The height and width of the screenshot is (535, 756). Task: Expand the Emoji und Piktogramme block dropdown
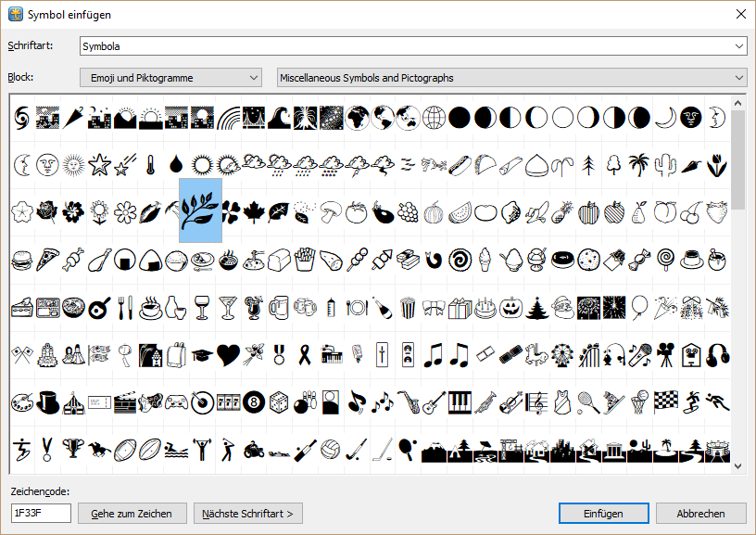(x=170, y=78)
